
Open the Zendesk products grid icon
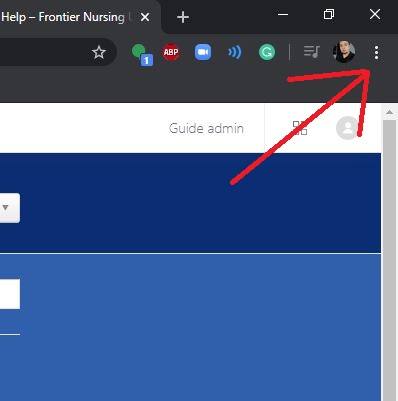coord(300,128)
